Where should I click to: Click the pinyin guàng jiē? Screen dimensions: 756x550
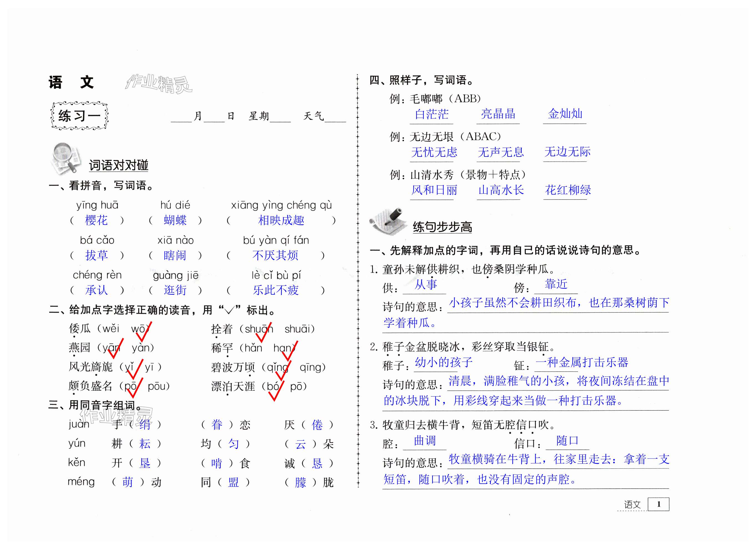tap(176, 276)
